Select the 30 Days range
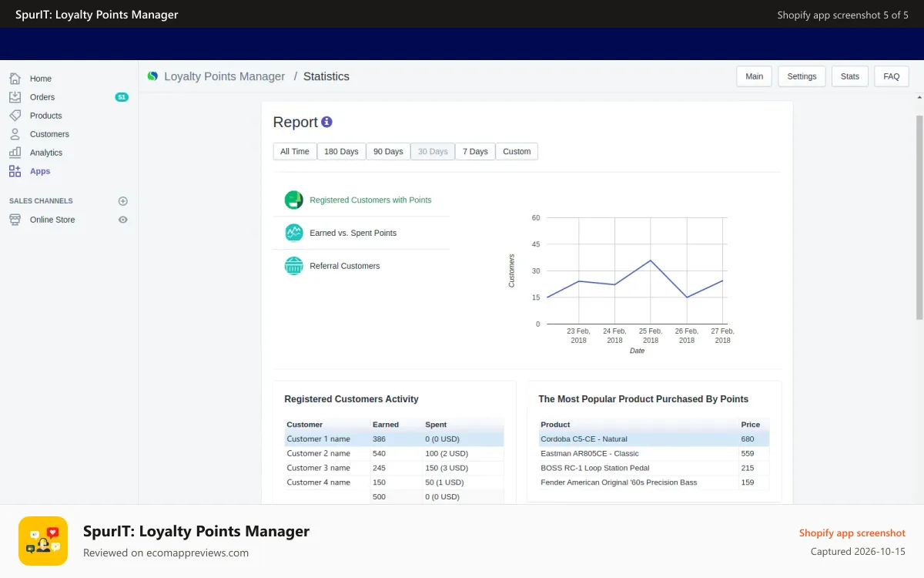The width and height of the screenshot is (924, 578). (x=433, y=152)
